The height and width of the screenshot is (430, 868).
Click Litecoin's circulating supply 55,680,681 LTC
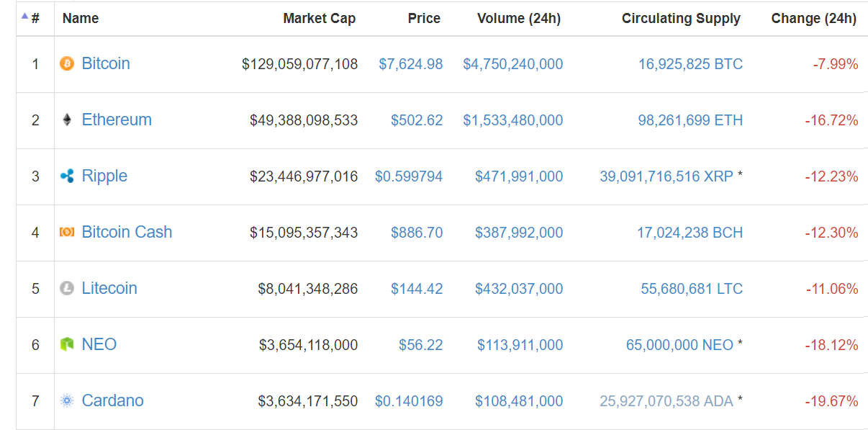692,289
